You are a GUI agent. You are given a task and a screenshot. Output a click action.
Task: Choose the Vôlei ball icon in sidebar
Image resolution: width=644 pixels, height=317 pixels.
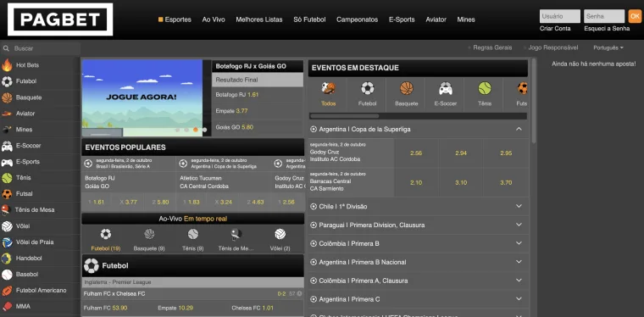[7, 226]
